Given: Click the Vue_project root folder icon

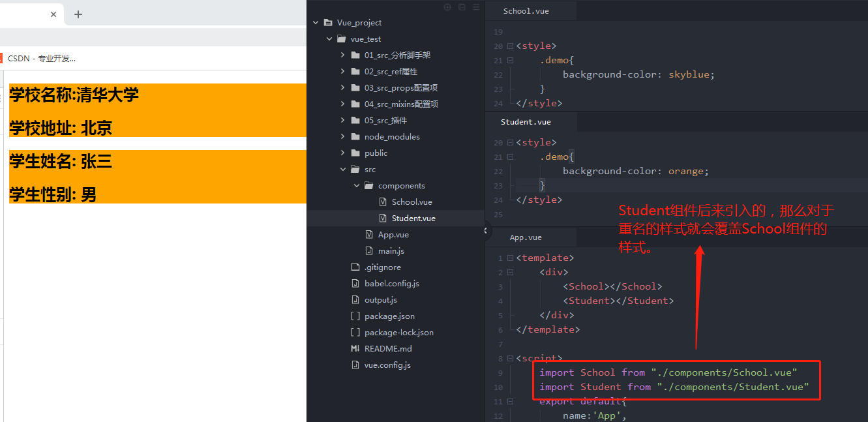Looking at the screenshot, I should coord(328,23).
